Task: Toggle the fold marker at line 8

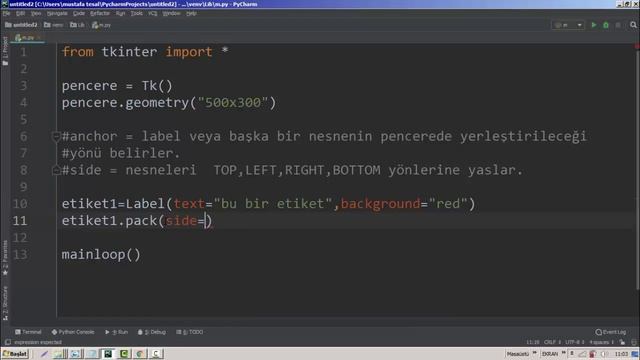Action: [x=56, y=170]
